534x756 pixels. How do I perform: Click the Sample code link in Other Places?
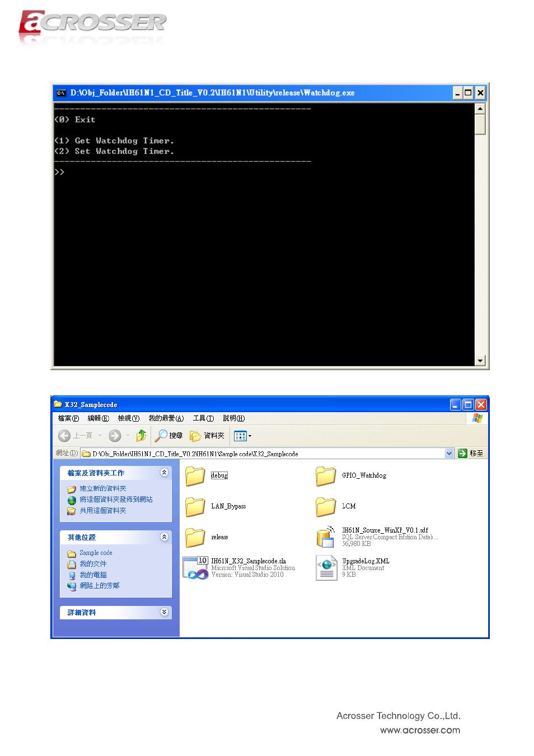[x=96, y=553]
